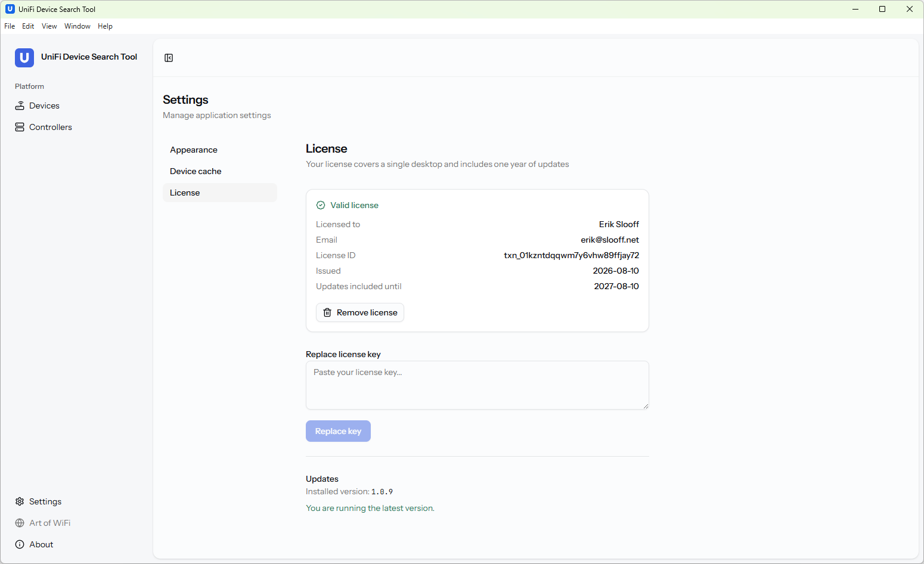Click the 'License ID' label
Image resolution: width=924 pixels, height=564 pixels.
pyautogui.click(x=336, y=255)
